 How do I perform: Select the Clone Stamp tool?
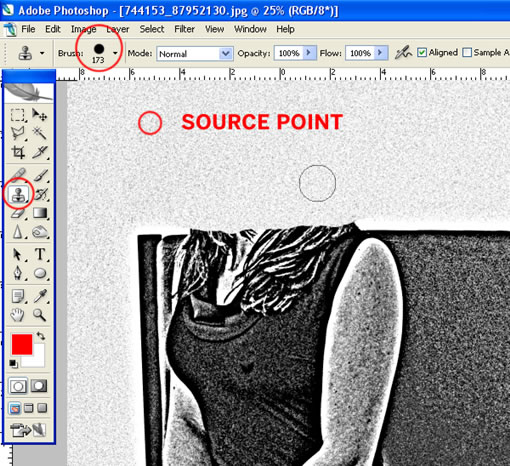[18, 194]
